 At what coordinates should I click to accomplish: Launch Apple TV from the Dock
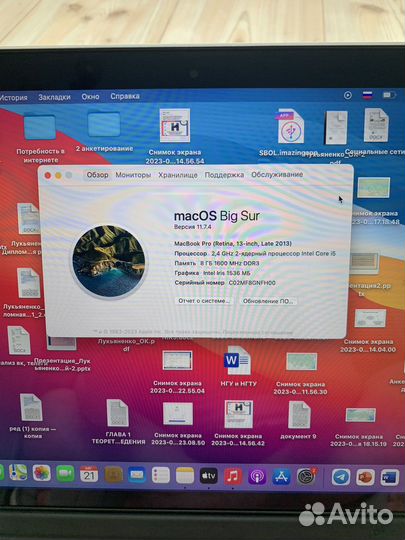[209, 476]
